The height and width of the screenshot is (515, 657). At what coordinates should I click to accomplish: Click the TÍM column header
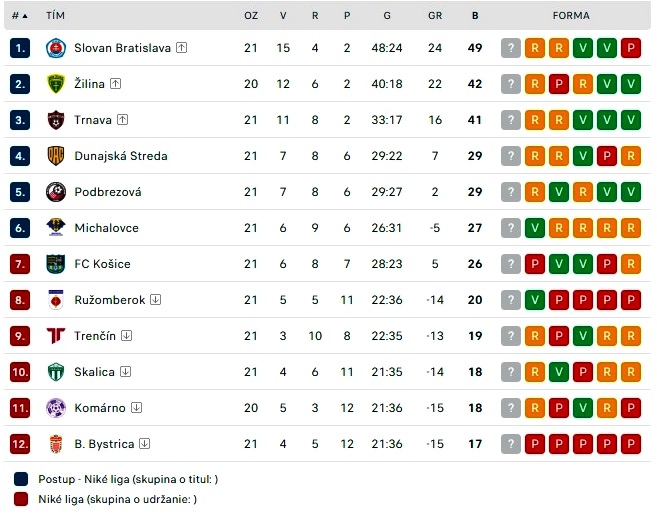55,16
